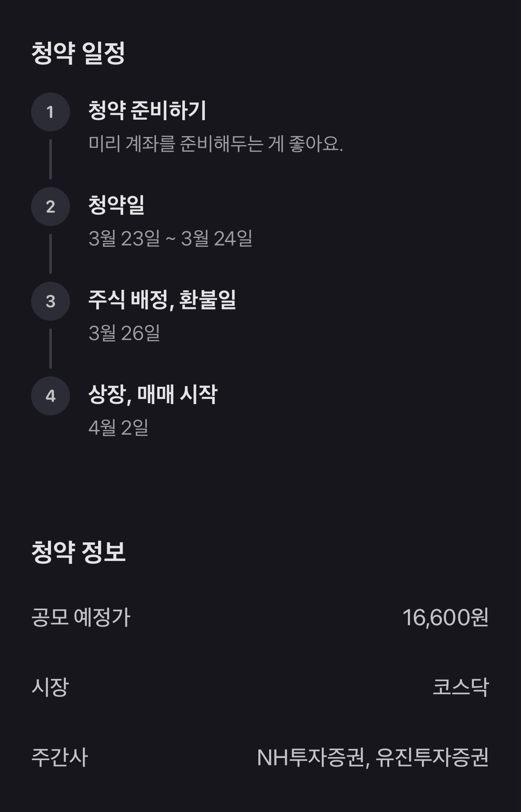Click the NH투자증권, 유진투자증권 underwriter text
This screenshot has width=521, height=812.
372,757
